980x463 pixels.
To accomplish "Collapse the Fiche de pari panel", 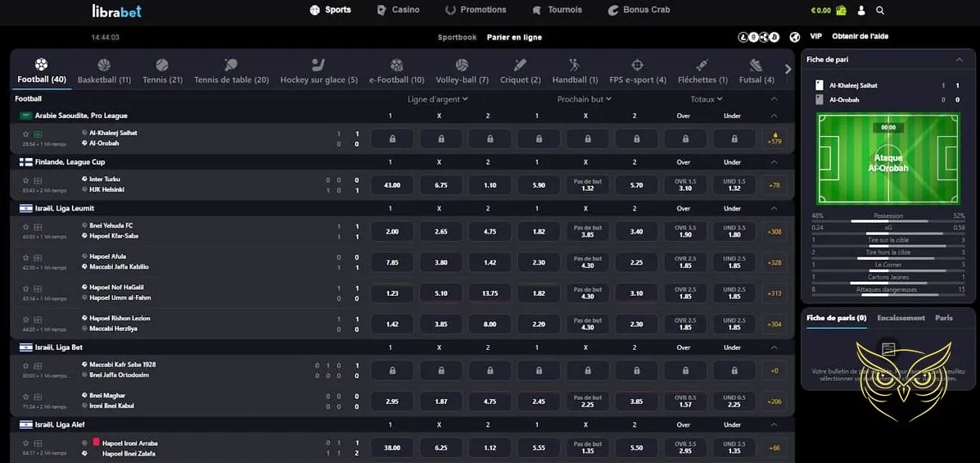I will pos(960,60).
